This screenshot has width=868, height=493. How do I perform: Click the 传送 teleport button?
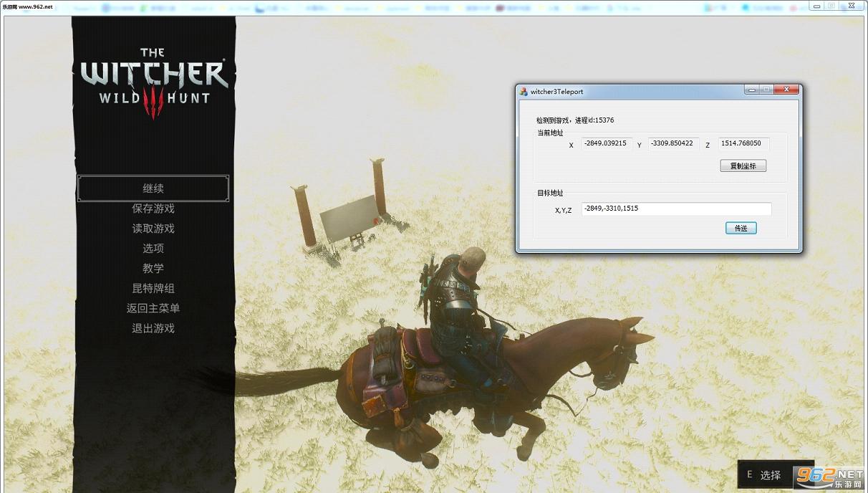click(741, 229)
